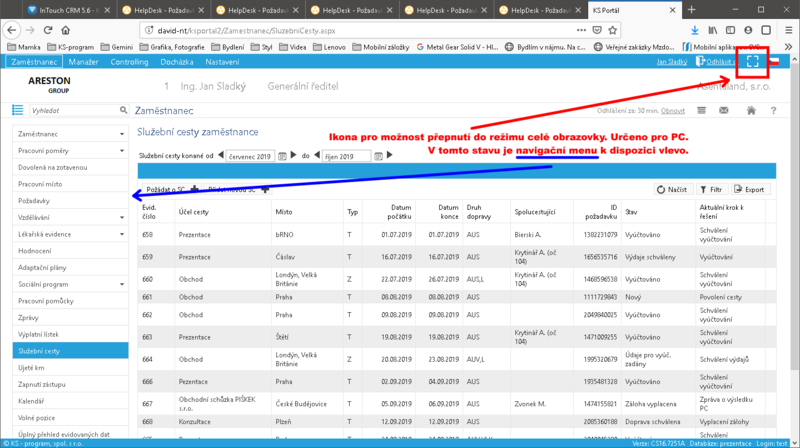Open the Filtr button

point(711,189)
